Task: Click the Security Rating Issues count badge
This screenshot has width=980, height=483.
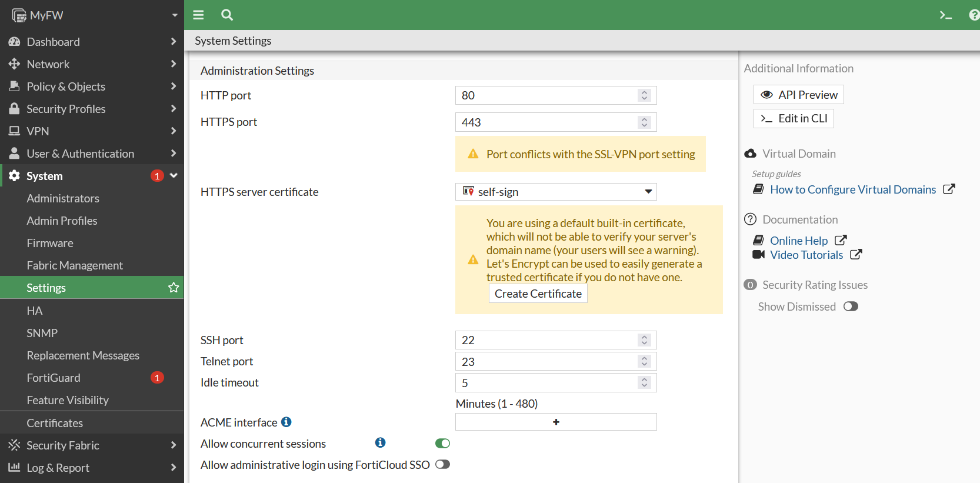Action: [751, 285]
